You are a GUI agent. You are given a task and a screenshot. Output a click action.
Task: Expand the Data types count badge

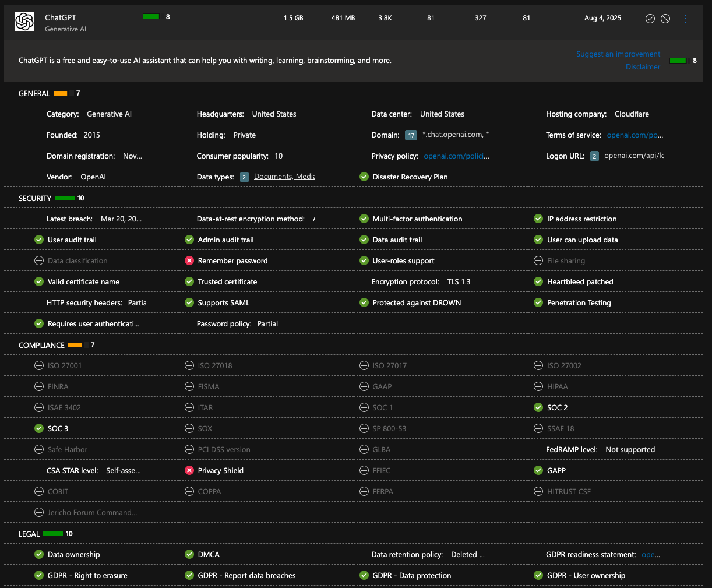pos(244,177)
